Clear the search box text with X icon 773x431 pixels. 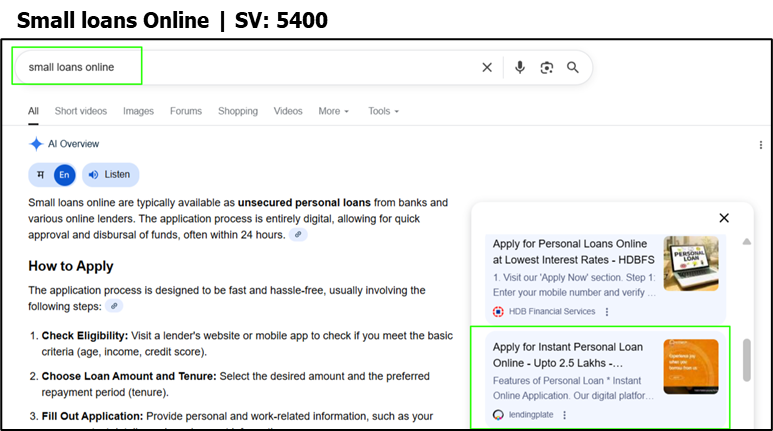487,68
